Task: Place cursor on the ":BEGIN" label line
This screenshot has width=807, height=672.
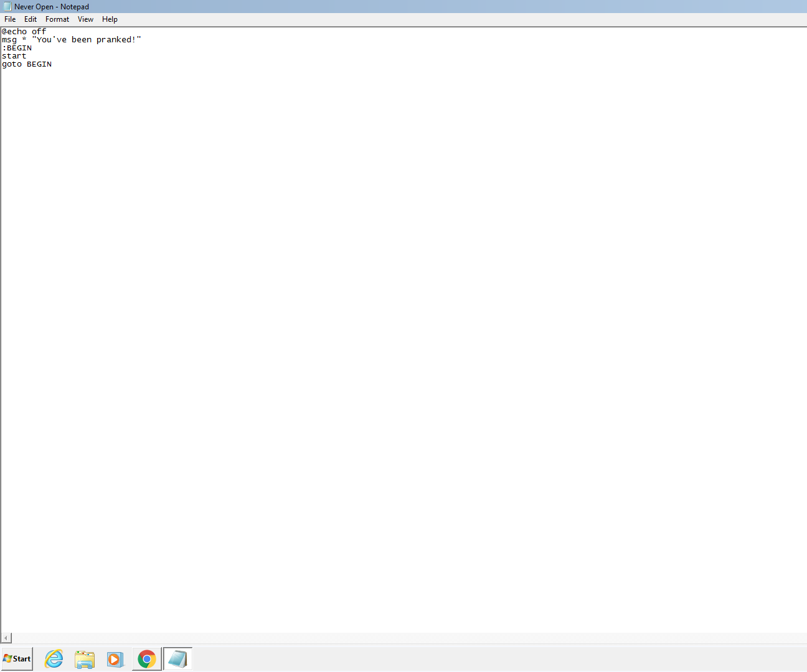Action: pyautogui.click(x=17, y=48)
